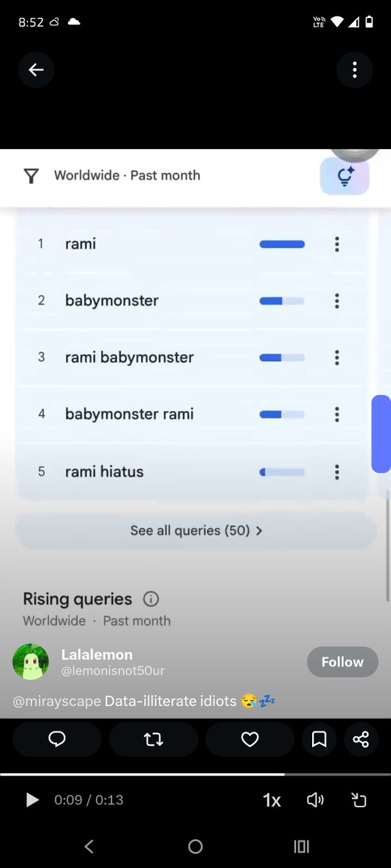This screenshot has height=868, width=391.
Task: Follow the Lalalemon account
Action: (x=342, y=662)
